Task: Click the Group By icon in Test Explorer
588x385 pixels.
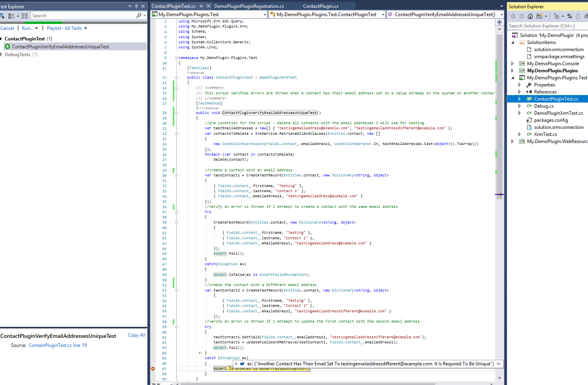Action: coord(11,16)
